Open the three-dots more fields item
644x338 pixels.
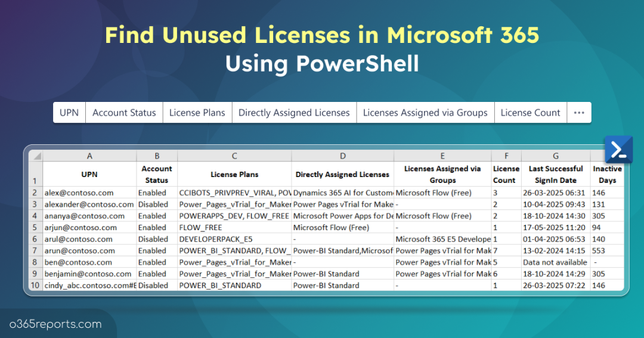click(x=579, y=113)
